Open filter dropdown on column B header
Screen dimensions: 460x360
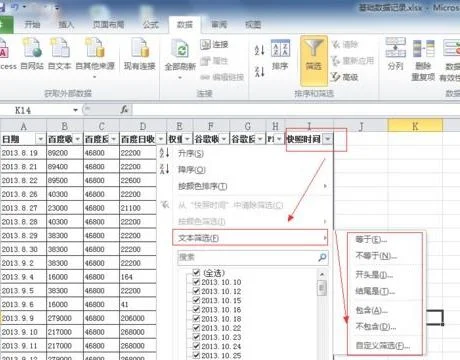pyautogui.click(x=78, y=139)
